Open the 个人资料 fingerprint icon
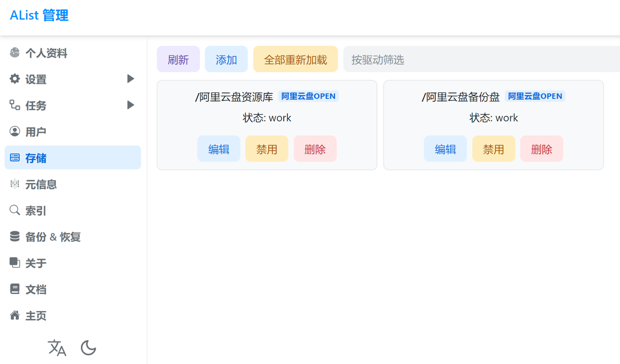This screenshot has width=620, height=364. (x=14, y=53)
